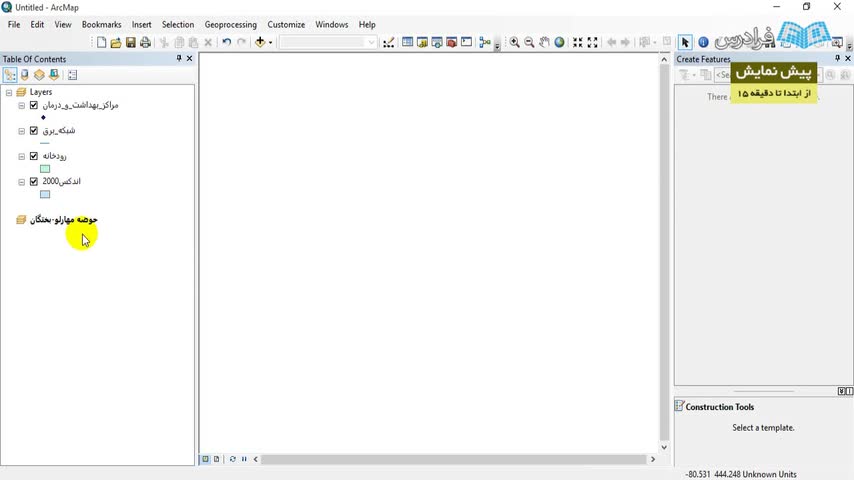Click point symbol of مراكز_بهداشت_و_درمان layer
The image size is (854, 480).
[x=43, y=117]
